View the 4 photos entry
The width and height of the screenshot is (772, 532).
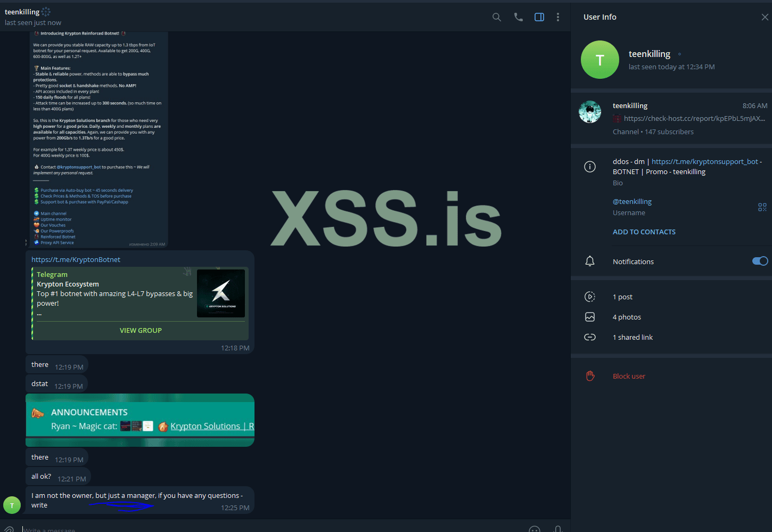tap(627, 317)
